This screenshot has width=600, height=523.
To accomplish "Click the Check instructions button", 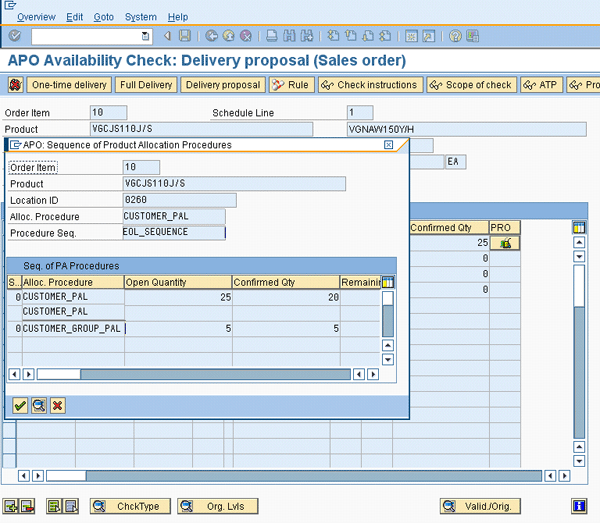I will click(369, 85).
